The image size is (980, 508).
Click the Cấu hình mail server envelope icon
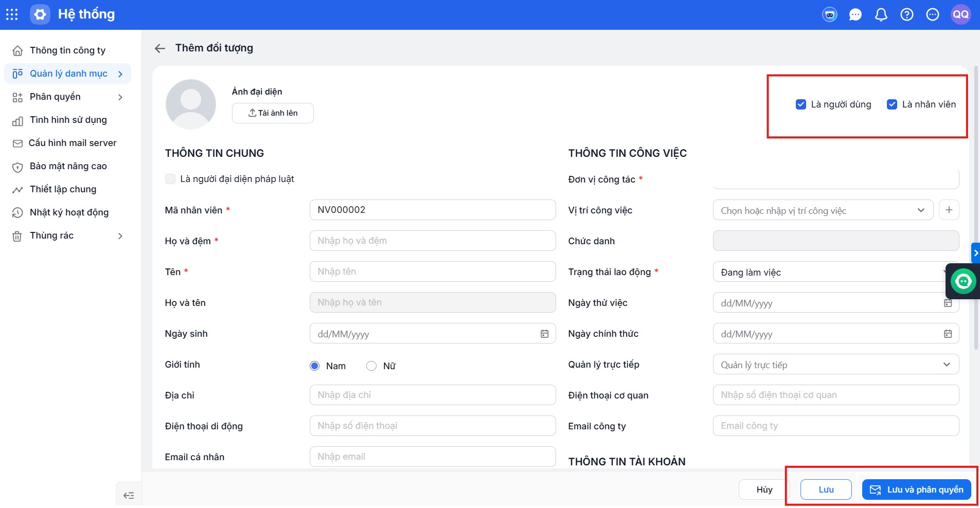click(x=17, y=143)
